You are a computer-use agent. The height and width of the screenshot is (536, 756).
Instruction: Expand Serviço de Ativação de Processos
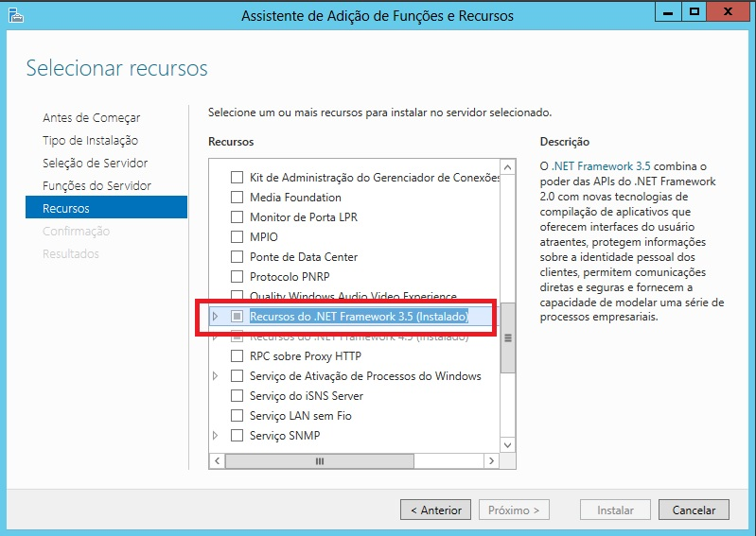click(x=216, y=376)
